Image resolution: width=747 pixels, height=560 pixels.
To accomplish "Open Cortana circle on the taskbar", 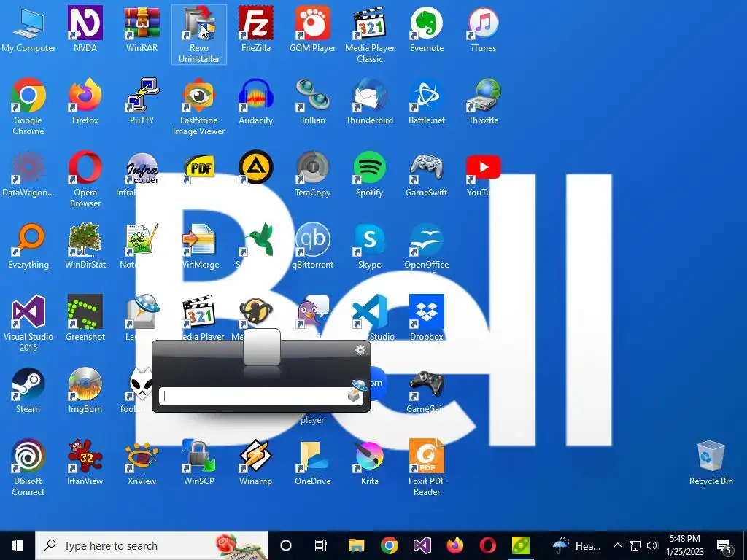I will point(286,545).
